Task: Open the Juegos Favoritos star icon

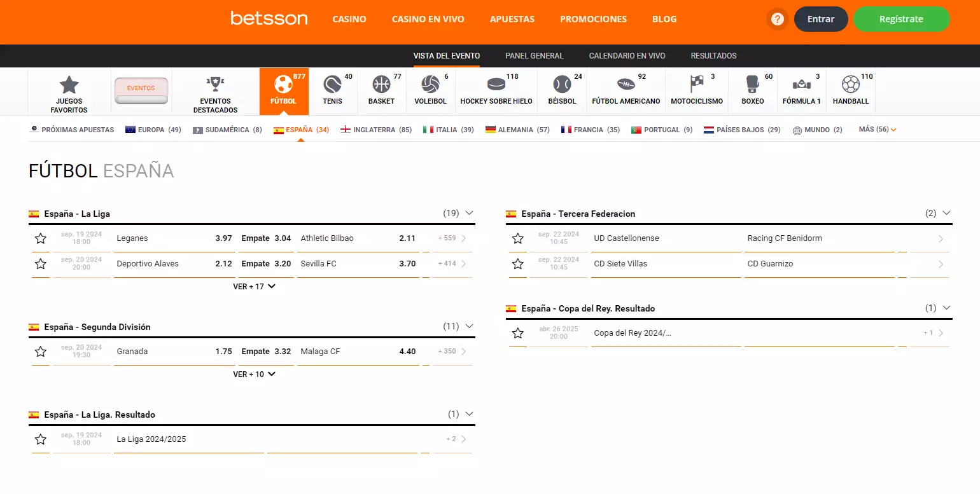Action: tap(69, 85)
